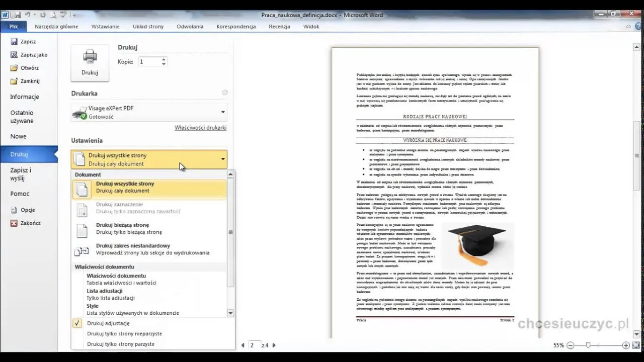644x362 pixels.
Task: Click the printer info icon beside Drukarka
Action: pos(225,93)
